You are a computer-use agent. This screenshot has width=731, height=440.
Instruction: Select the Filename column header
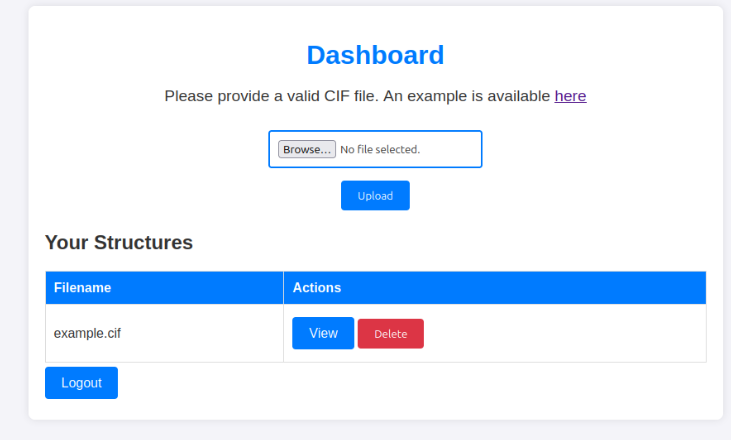tap(82, 288)
